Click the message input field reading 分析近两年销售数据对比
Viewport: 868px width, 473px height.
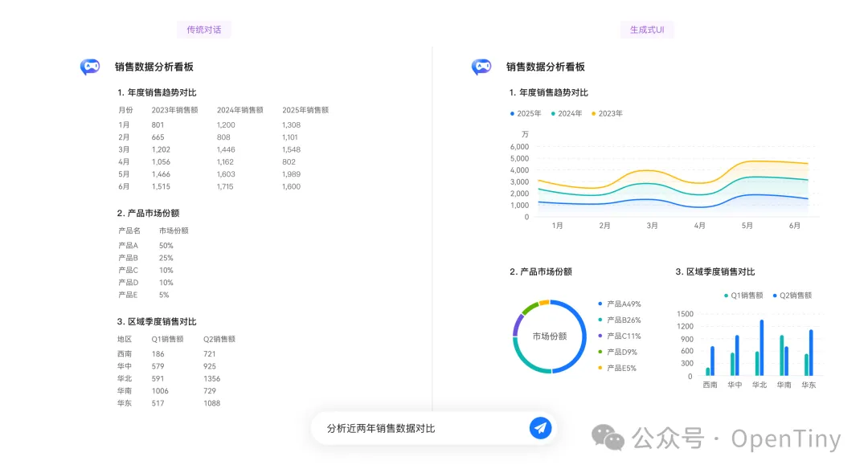(x=378, y=428)
